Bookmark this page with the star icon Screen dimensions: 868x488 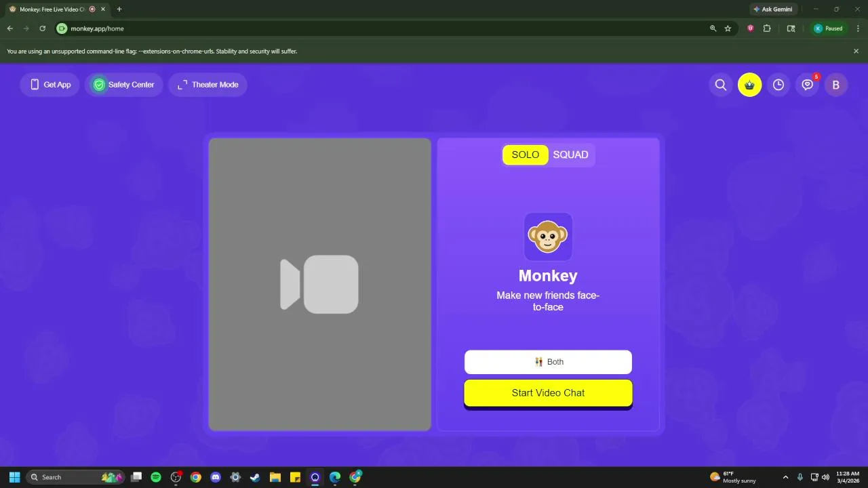tap(728, 28)
